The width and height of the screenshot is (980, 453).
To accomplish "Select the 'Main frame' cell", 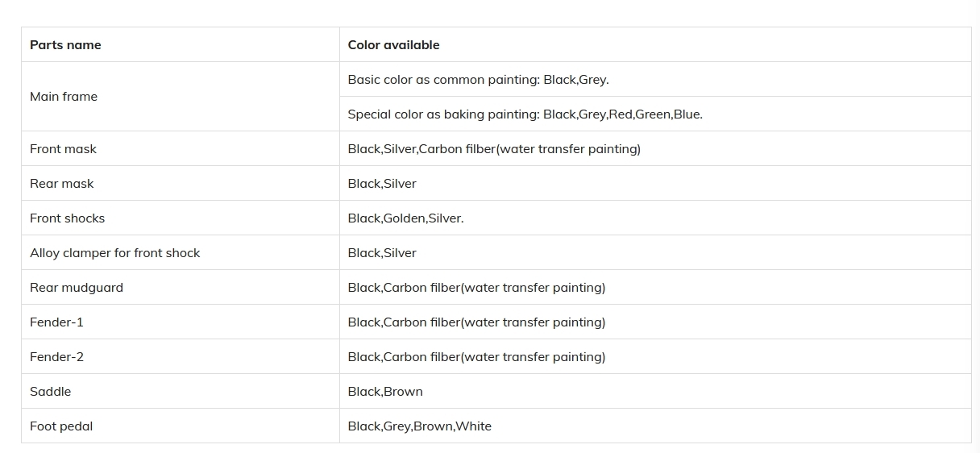I will [181, 97].
